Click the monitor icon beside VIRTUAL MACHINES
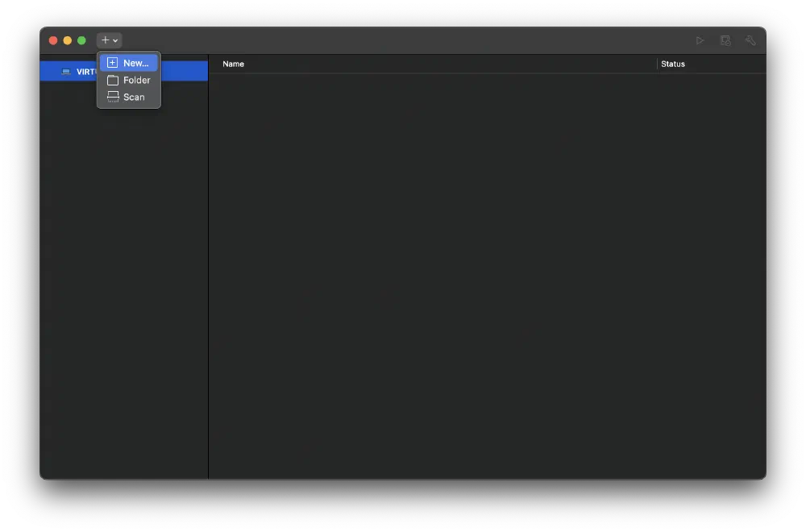 tap(67, 71)
